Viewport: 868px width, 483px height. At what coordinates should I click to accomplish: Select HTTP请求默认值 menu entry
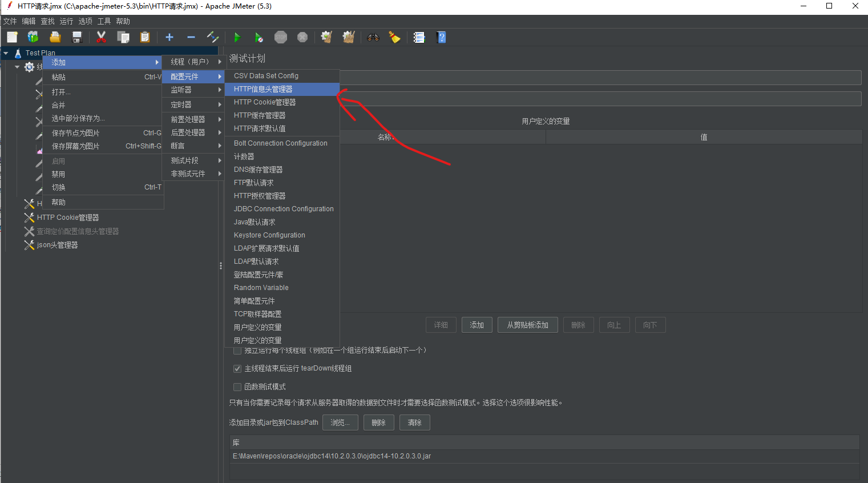(282, 128)
